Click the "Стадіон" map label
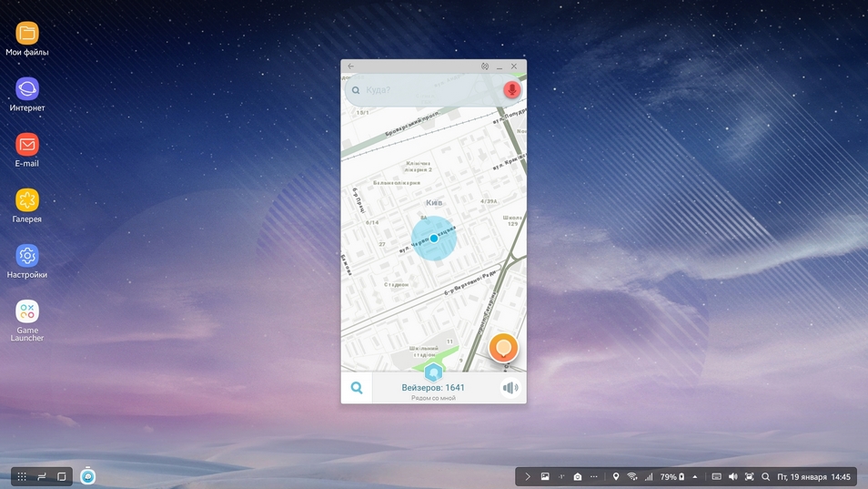 [x=397, y=284]
